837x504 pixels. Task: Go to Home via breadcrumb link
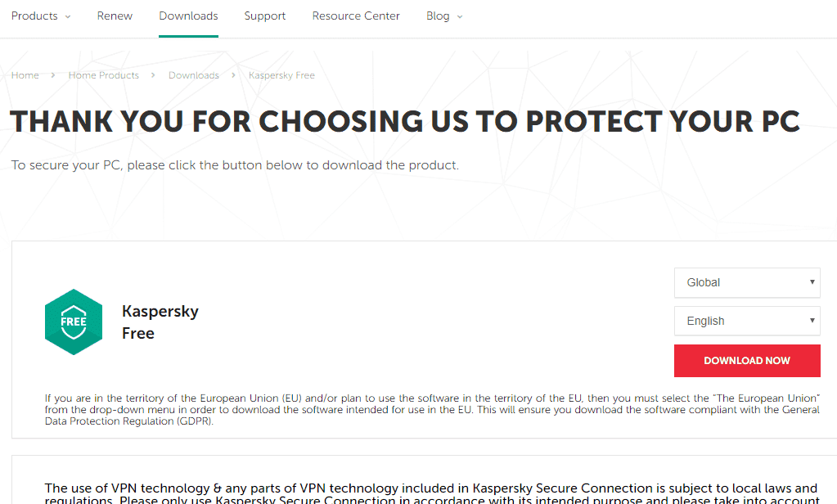[25, 74]
